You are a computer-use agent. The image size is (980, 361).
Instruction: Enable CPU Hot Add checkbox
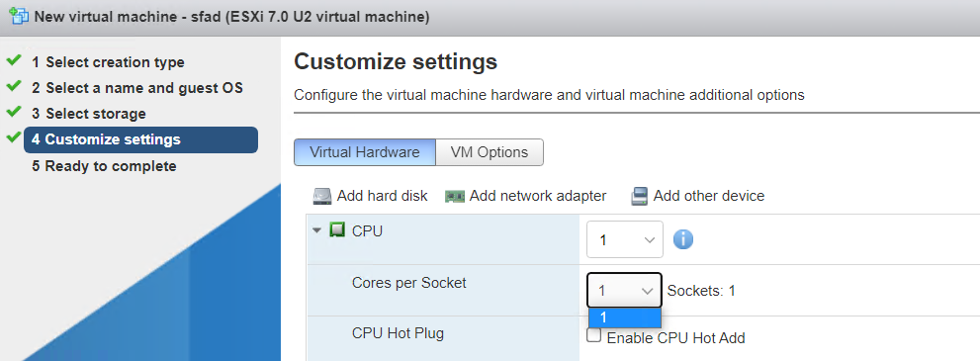tap(594, 336)
